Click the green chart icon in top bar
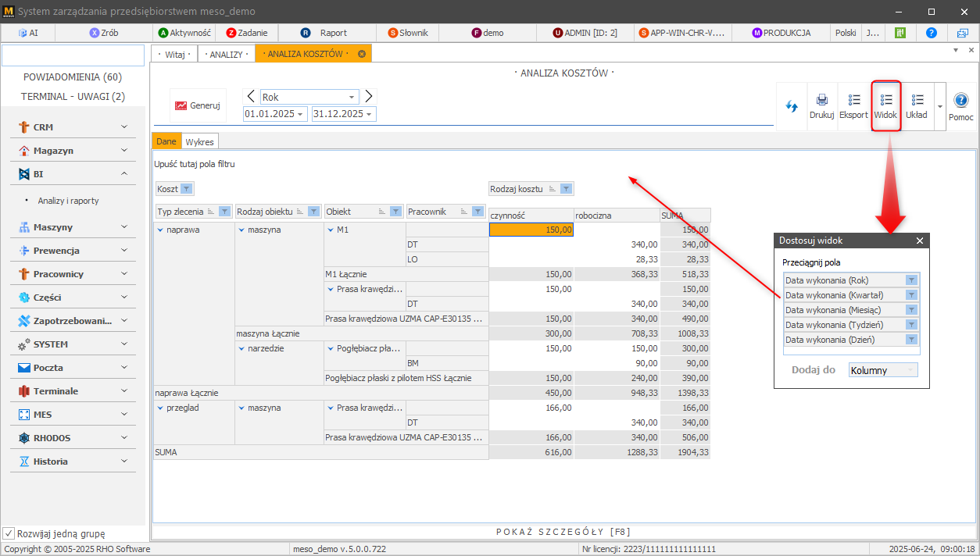 click(900, 33)
